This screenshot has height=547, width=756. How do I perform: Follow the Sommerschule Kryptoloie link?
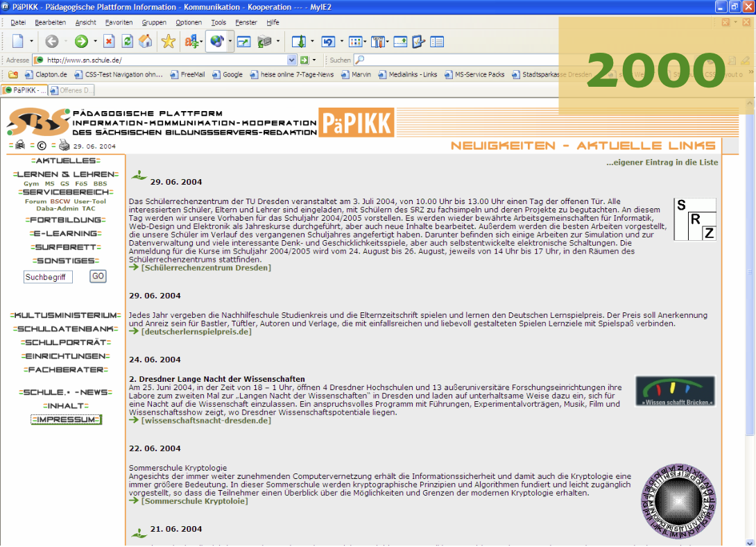[194, 501]
